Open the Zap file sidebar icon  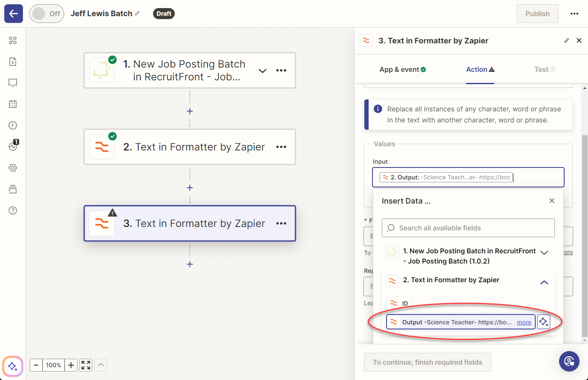tap(13, 62)
